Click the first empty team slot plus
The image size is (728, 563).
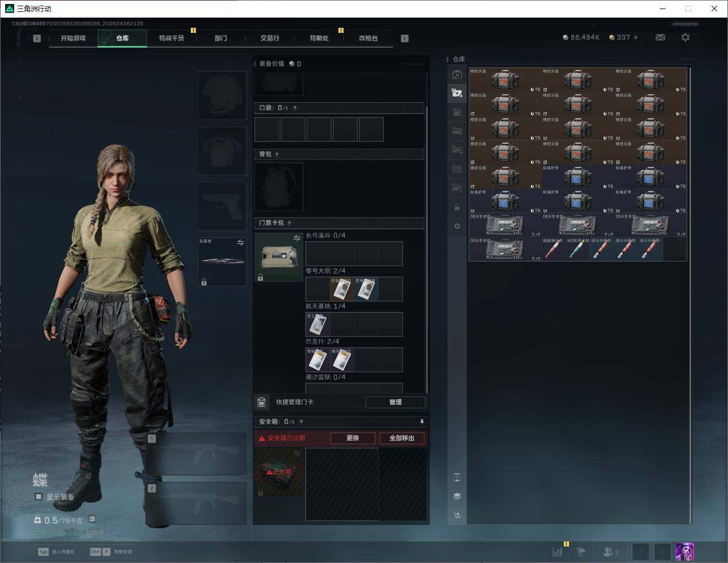pos(641,552)
